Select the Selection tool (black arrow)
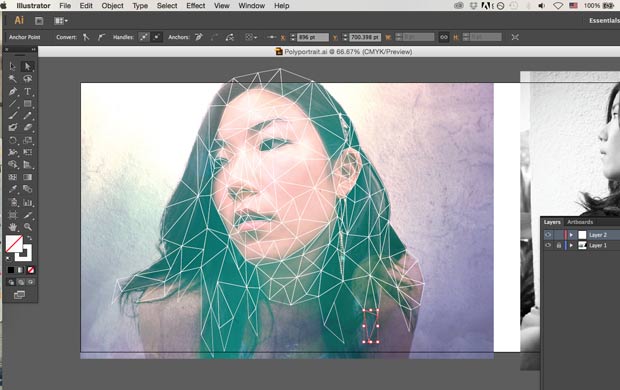Screen dimensions: 620x390 (x=13, y=66)
